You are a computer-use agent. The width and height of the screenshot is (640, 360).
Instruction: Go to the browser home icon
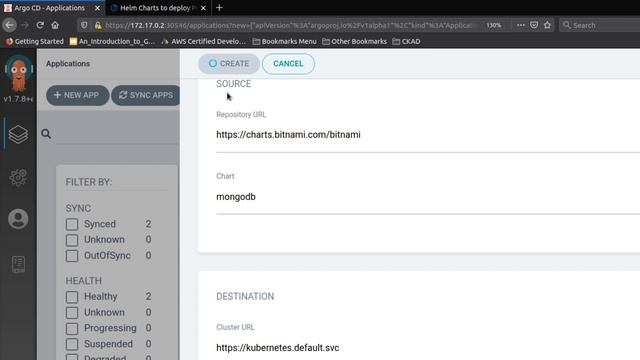pos(55,25)
